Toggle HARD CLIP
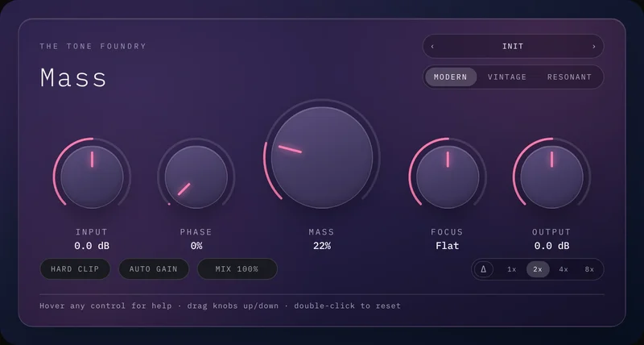This screenshot has width=644, height=345. (x=75, y=269)
